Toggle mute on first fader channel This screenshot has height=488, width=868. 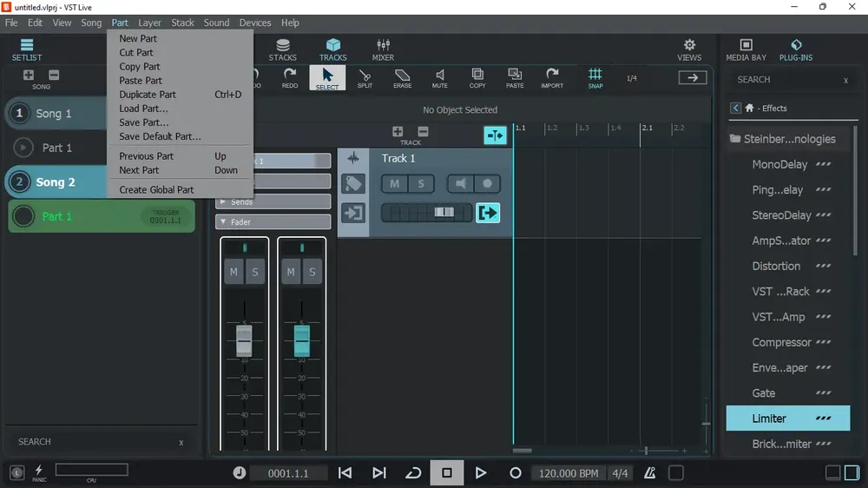(x=233, y=272)
